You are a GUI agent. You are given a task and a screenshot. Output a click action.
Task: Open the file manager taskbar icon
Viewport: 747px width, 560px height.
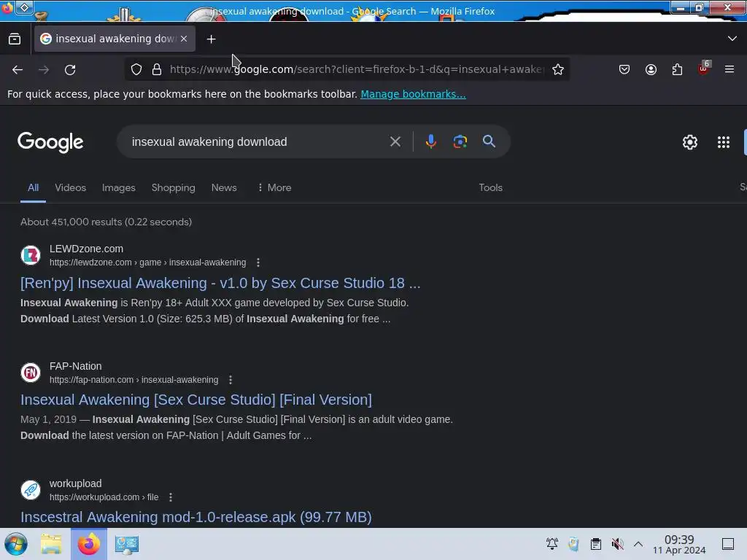51,544
